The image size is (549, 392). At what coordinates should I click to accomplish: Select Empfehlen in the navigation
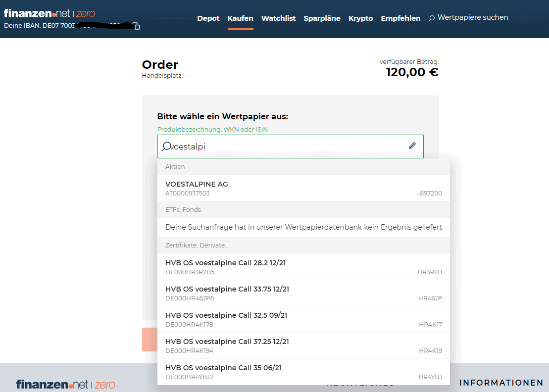tap(400, 18)
